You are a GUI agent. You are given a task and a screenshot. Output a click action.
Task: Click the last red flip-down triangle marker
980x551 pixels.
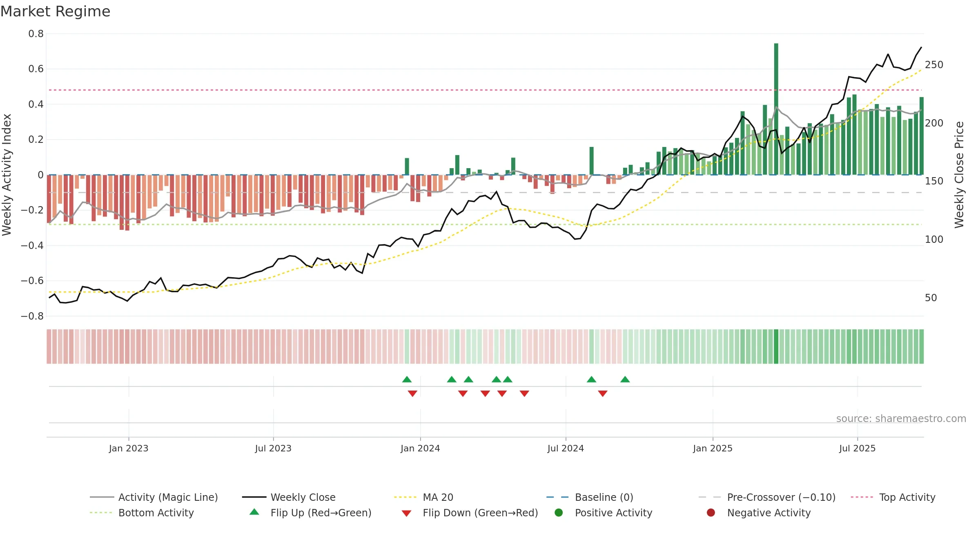(x=603, y=393)
